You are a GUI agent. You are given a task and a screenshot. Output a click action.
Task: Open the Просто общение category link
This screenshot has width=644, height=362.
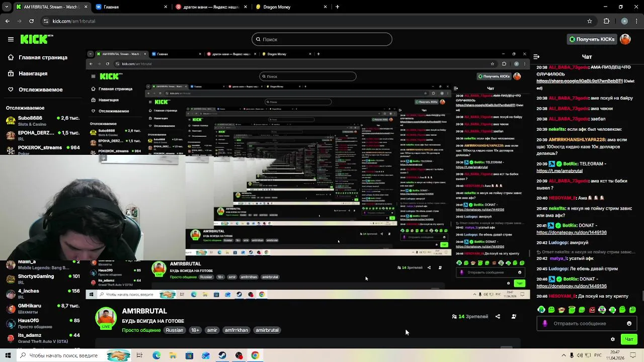pos(141,330)
